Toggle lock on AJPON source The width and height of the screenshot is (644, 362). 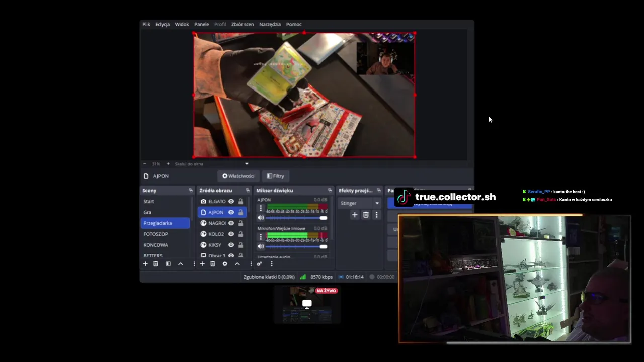(x=240, y=212)
